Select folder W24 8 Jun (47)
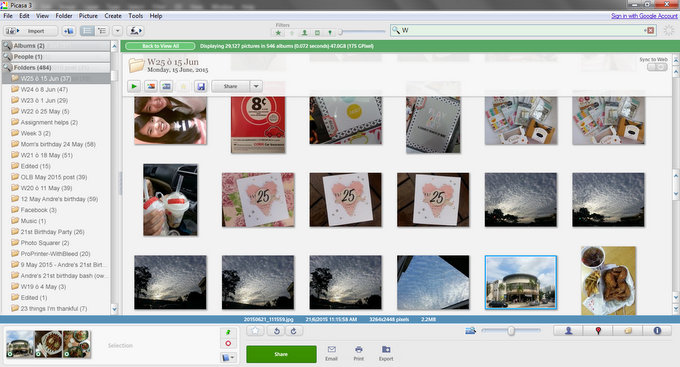 pos(44,89)
